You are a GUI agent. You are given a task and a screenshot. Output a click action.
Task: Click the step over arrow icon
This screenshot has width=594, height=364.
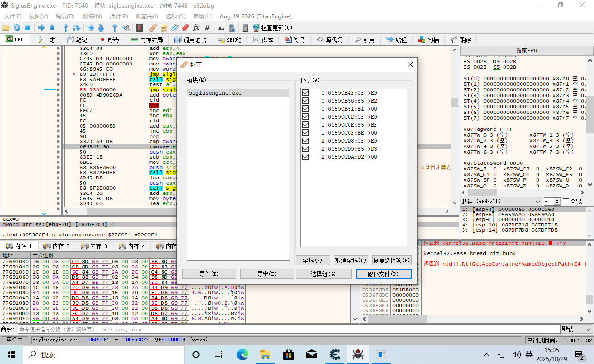pyautogui.click(x=76, y=28)
